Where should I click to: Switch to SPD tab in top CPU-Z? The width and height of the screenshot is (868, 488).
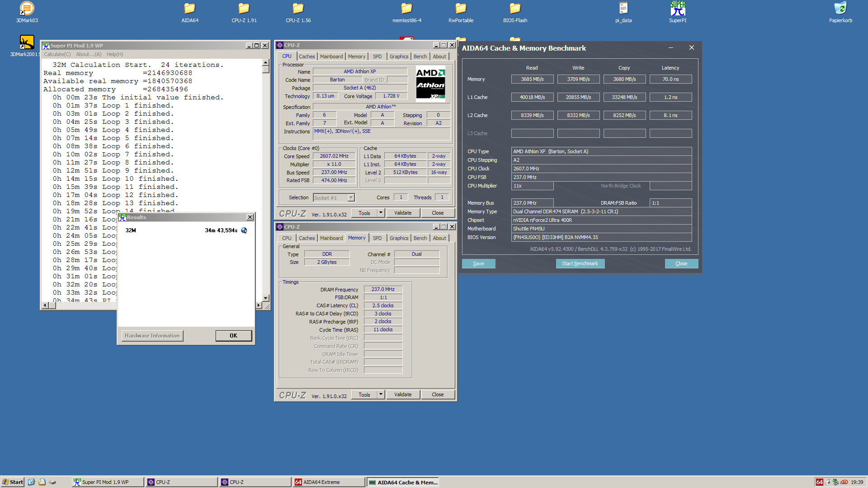click(x=377, y=56)
